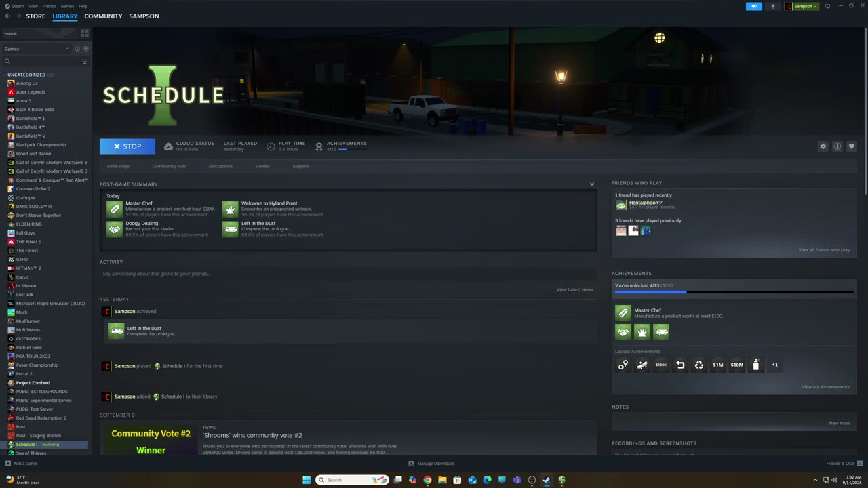The width and height of the screenshot is (868, 488).
Task: Click View My Achievements link
Action: point(825,387)
